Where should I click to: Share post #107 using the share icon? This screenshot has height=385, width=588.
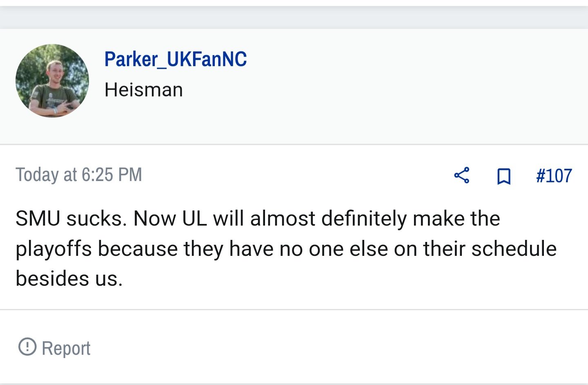[x=462, y=175]
